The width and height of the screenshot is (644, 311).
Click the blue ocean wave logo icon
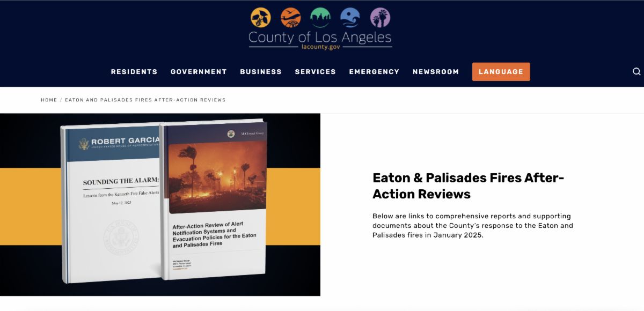point(350,18)
